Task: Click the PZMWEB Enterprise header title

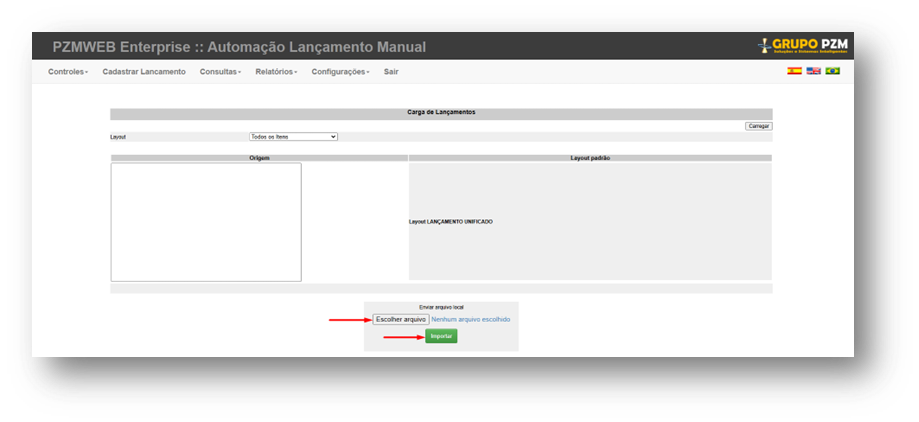Action: pyautogui.click(x=239, y=47)
